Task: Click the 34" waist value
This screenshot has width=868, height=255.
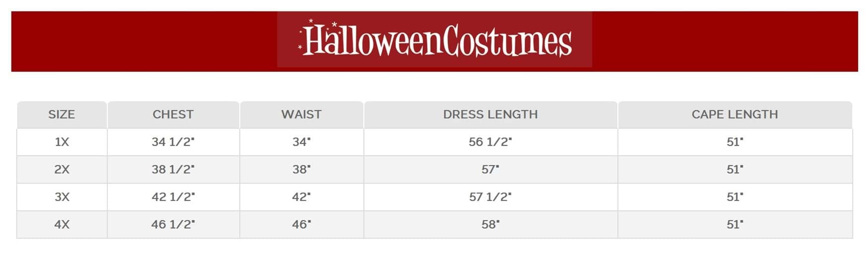Action: point(301,142)
